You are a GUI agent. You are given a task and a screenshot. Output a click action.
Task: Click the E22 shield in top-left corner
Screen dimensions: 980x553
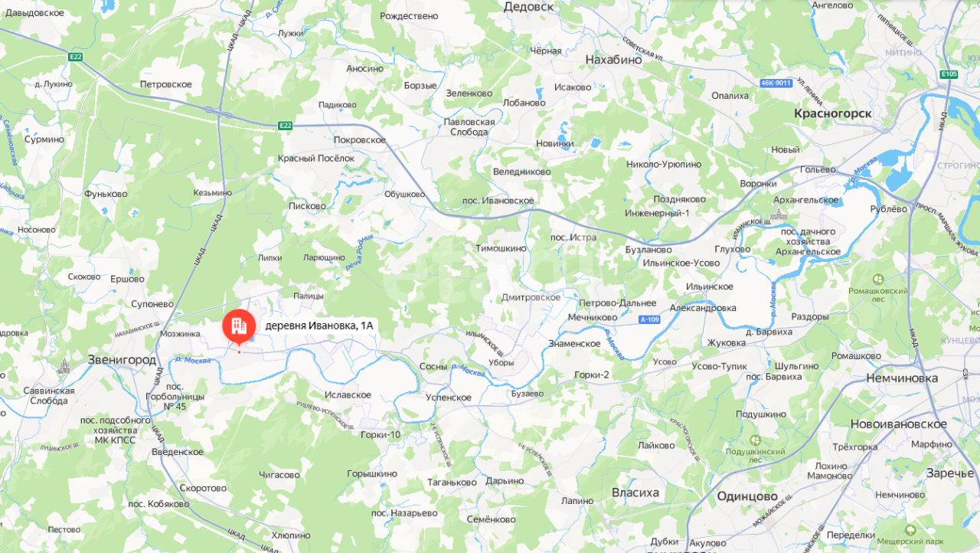pyautogui.click(x=74, y=56)
